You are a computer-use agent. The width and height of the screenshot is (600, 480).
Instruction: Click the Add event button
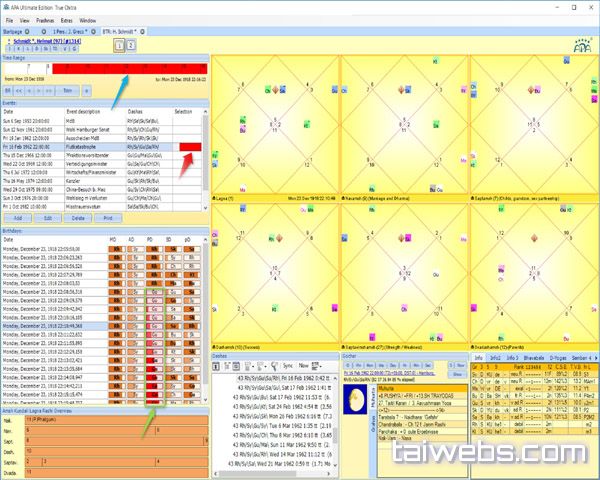pyautogui.click(x=16, y=217)
